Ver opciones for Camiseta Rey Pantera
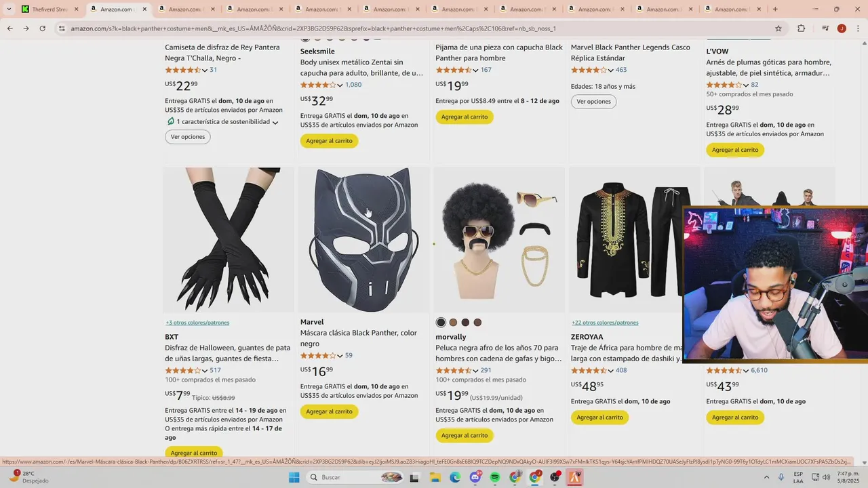 click(x=188, y=137)
